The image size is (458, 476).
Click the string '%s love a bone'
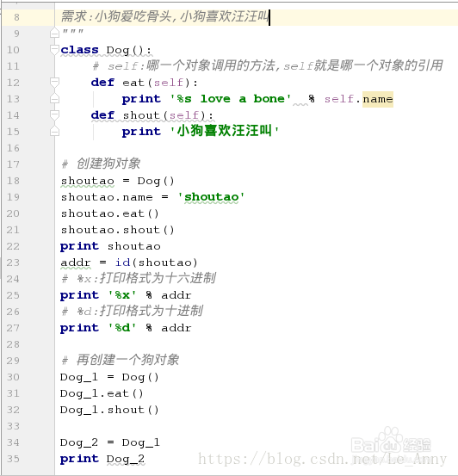click(x=231, y=99)
